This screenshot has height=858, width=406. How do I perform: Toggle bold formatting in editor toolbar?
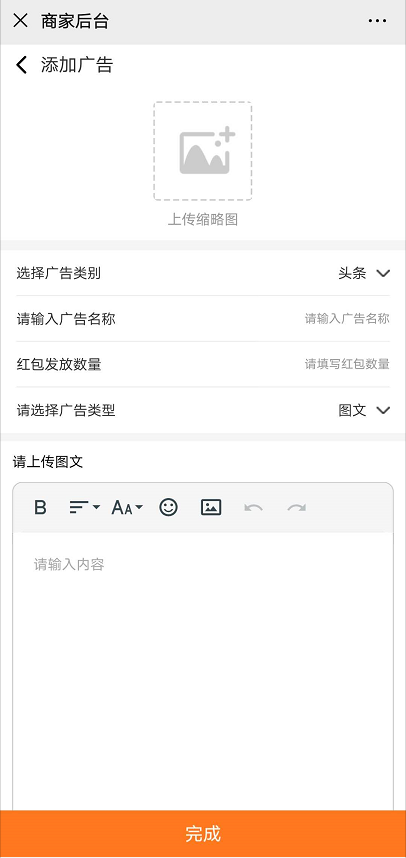(x=40, y=508)
